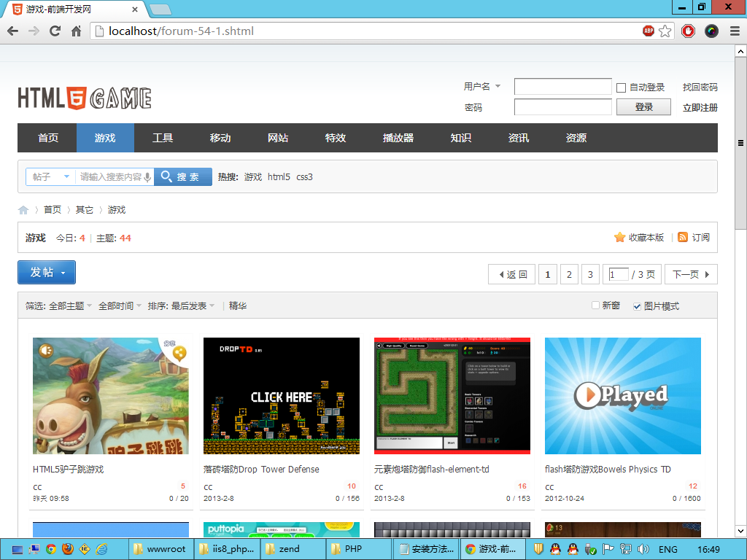The image size is (747, 560).
Task: Click the volume speaker tray icon
Action: [x=643, y=549]
